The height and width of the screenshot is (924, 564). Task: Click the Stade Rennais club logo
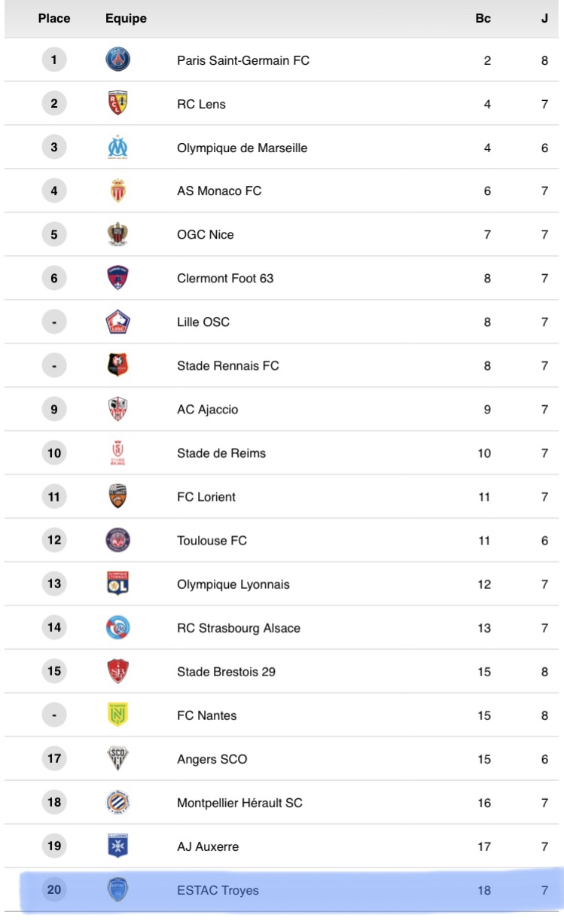pyautogui.click(x=117, y=366)
